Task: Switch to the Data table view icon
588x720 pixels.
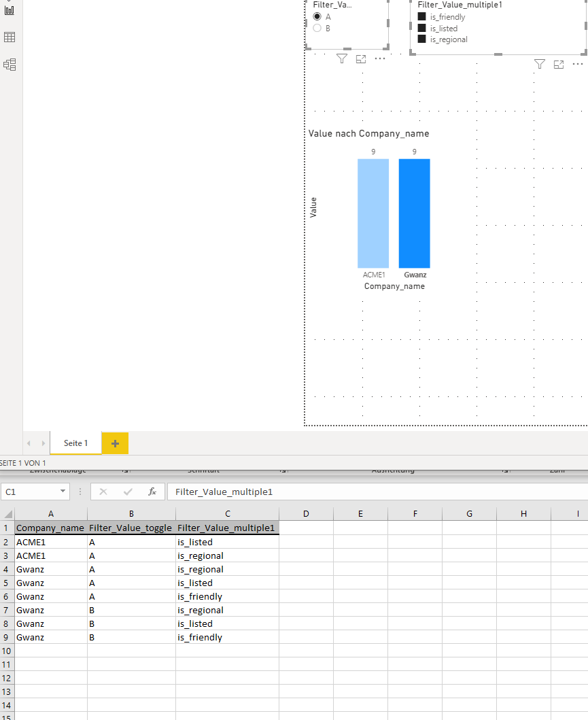Action: click(10, 37)
